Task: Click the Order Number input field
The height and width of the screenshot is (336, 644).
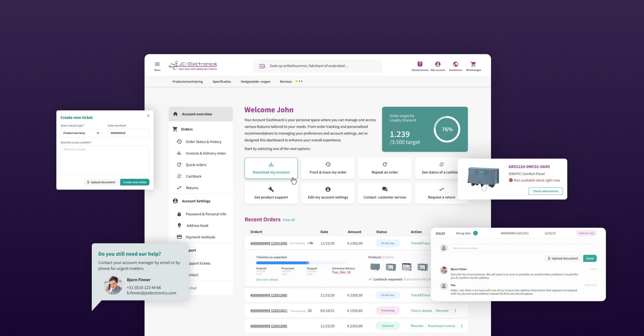Action: tap(128, 133)
